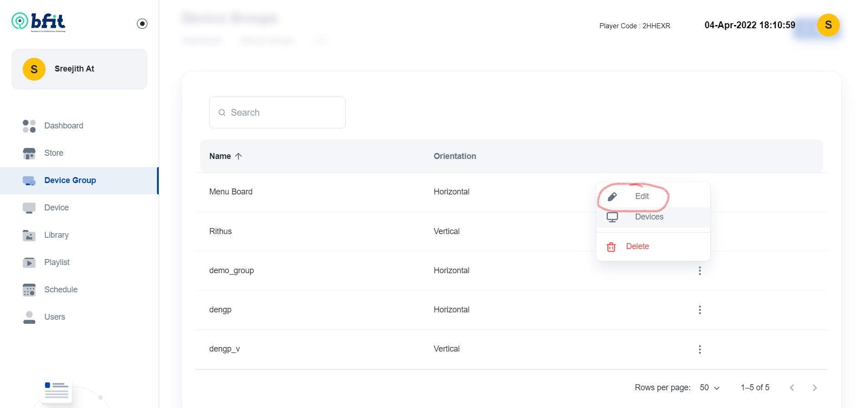Click the red trash icon
Screen dimensions: 868x408
point(611,247)
